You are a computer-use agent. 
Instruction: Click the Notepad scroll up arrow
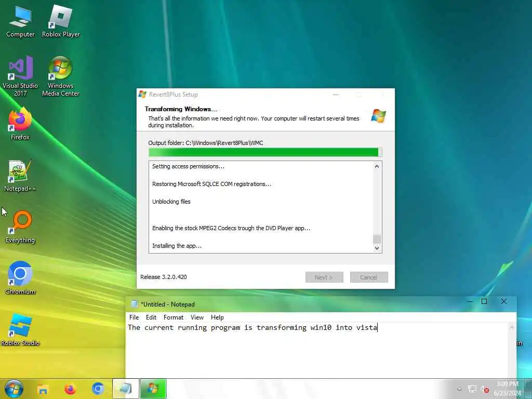[512, 327]
